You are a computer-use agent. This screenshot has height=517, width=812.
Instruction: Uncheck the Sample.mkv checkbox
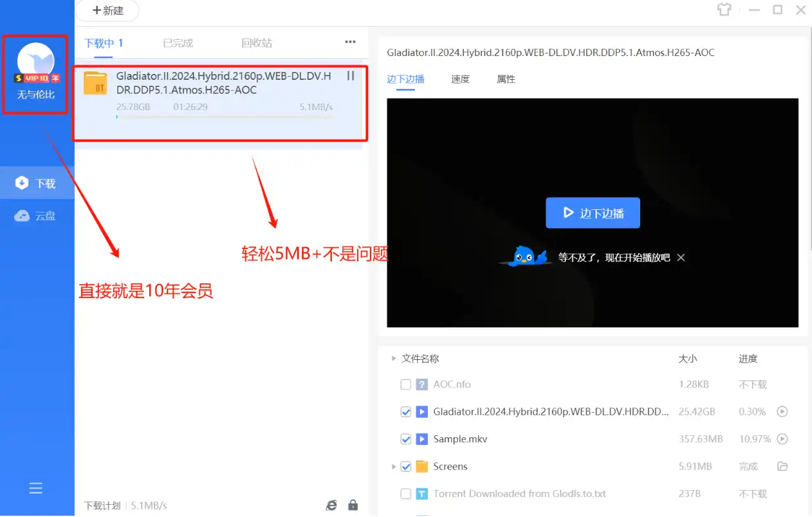[405, 438]
